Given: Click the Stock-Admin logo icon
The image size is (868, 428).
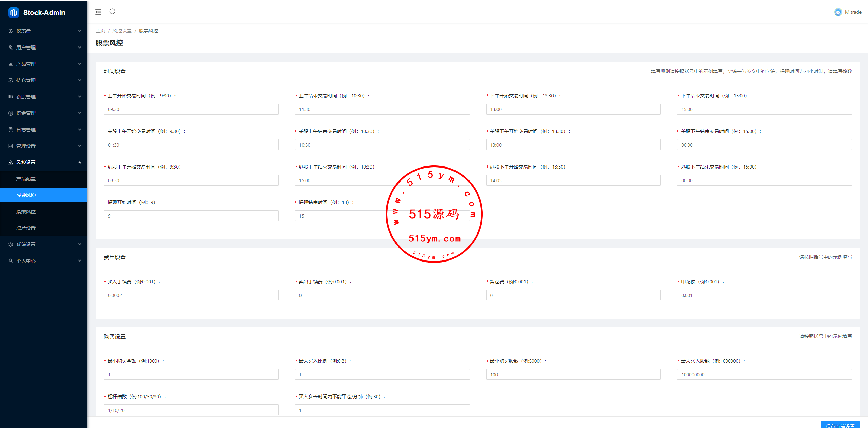Looking at the screenshot, I should (x=13, y=13).
